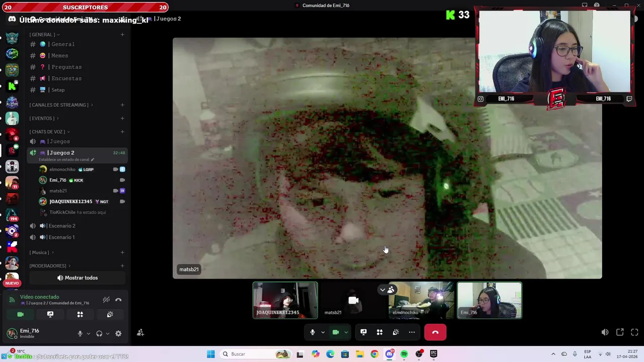Toggle noise suppression next to Video conectado
The image size is (644, 362).
click(x=106, y=300)
